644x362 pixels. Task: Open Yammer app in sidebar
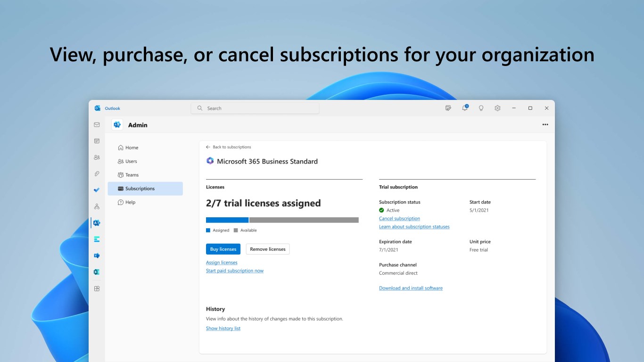97,255
